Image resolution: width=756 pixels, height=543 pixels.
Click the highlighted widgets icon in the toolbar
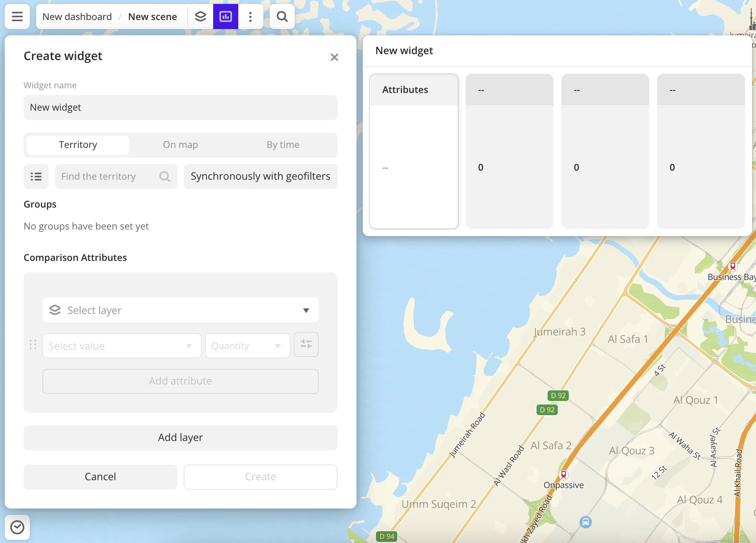point(225,16)
